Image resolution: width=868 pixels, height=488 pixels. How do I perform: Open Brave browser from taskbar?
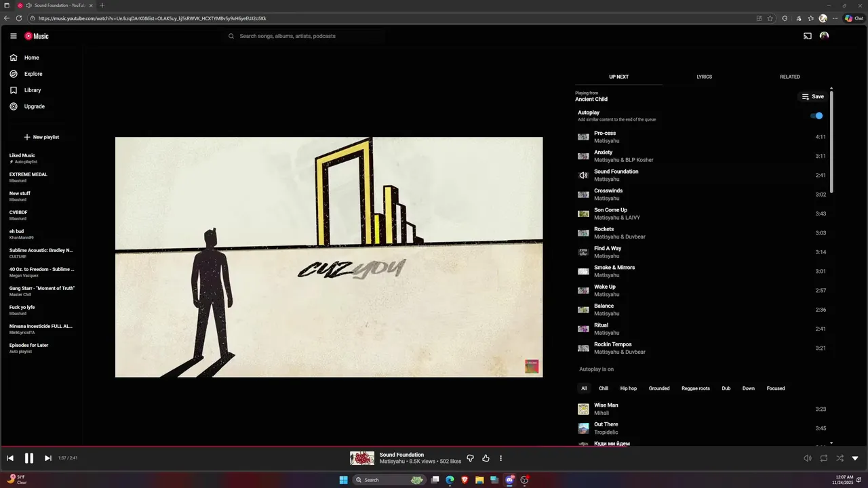coord(465,480)
